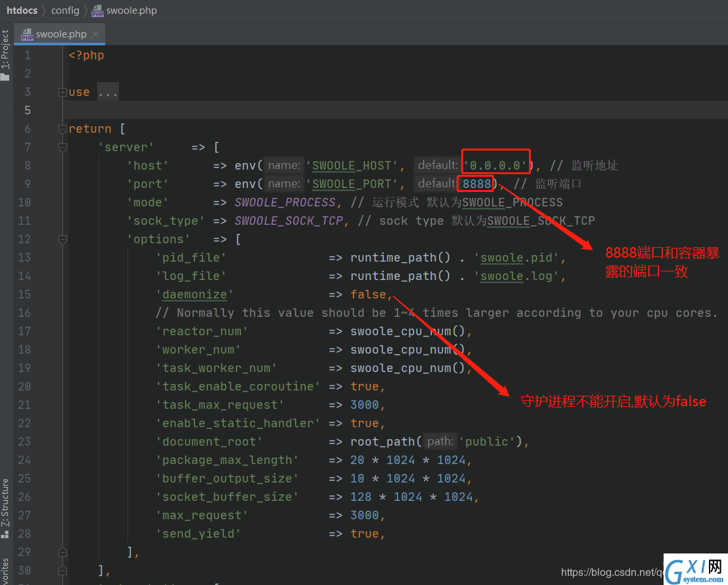Click the 'sock_type' key
The image size is (728, 585).
point(166,221)
